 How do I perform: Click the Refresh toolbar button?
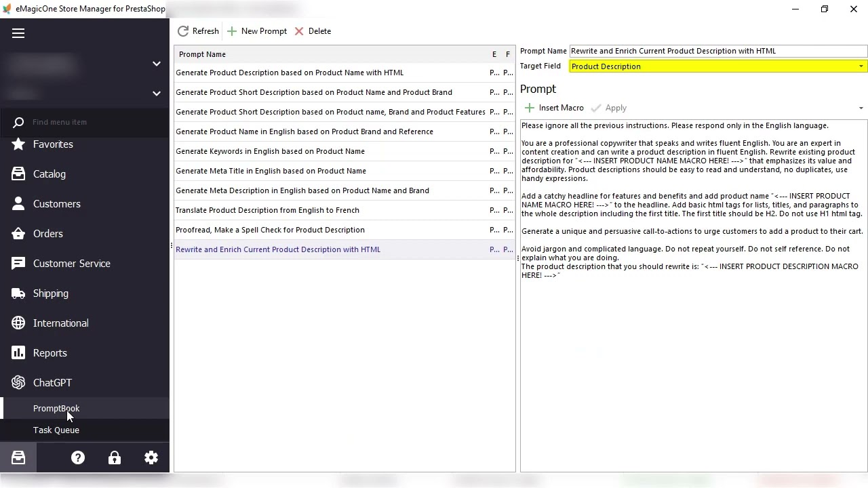pyautogui.click(x=198, y=31)
